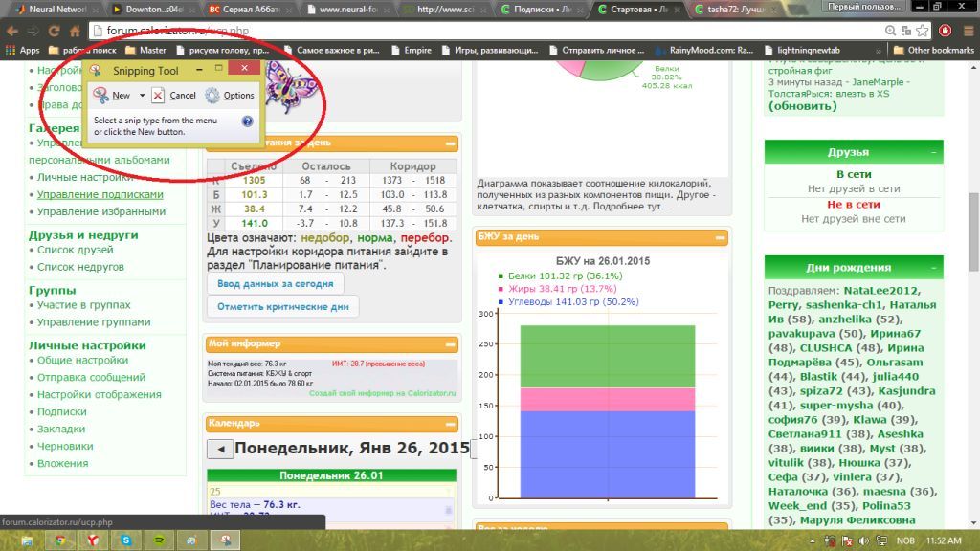This screenshot has height=551, width=980.
Task: Go to previous day in the calendar
Action: (x=220, y=449)
